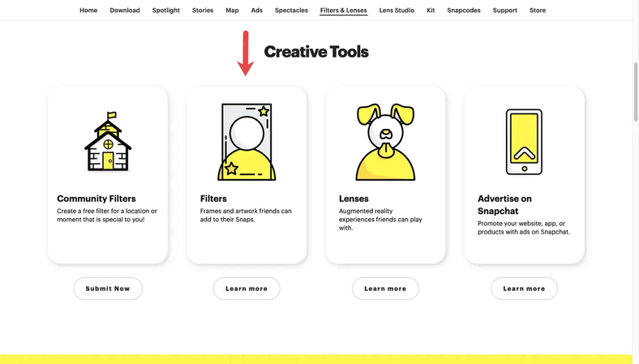
Task: Open the Snapcodes nav item
Action: 464,11
